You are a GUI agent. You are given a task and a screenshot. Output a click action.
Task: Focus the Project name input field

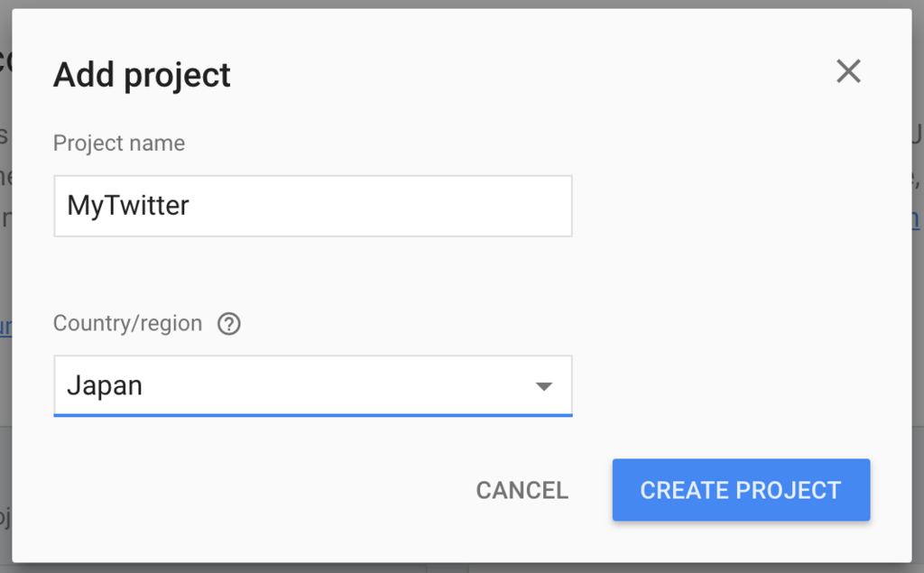coord(313,206)
